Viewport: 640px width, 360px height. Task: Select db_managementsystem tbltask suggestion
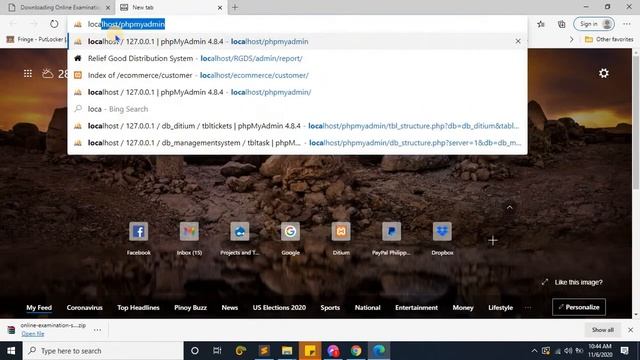coord(297,143)
